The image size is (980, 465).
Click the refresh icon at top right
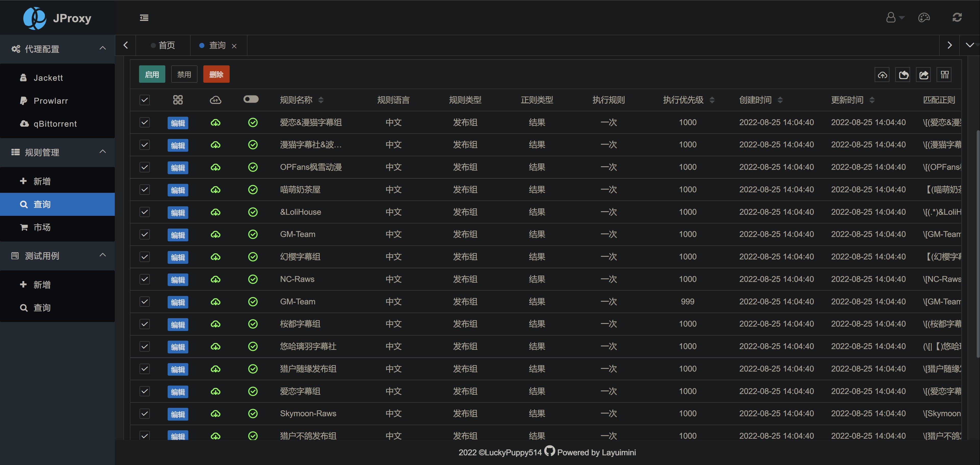[957, 18]
